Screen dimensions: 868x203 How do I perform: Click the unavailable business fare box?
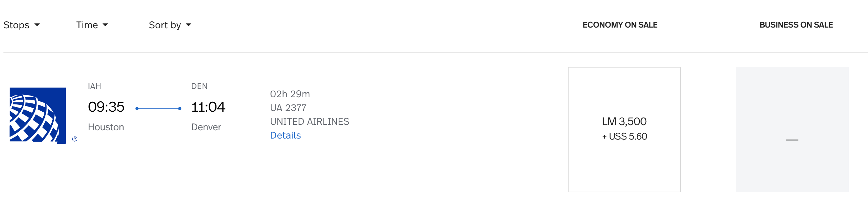click(792, 130)
